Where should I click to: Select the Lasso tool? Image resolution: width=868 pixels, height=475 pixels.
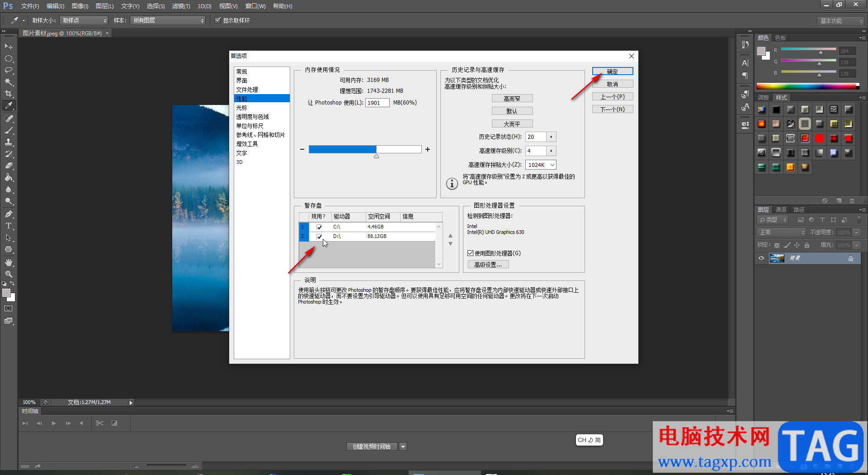coord(9,70)
